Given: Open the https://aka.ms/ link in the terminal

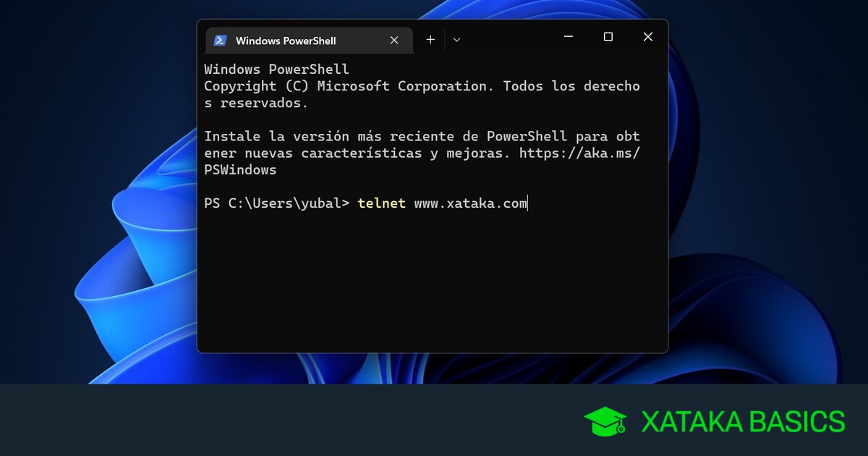Looking at the screenshot, I should [579, 153].
